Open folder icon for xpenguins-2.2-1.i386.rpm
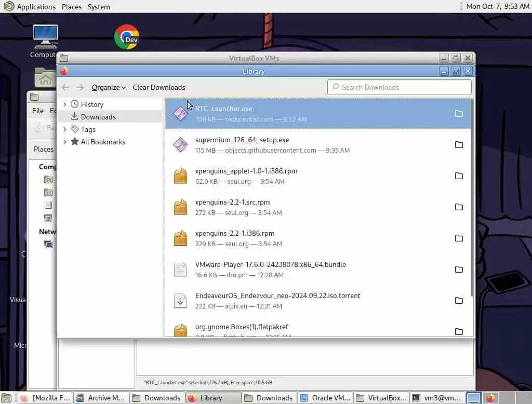The width and height of the screenshot is (532, 404). point(459,238)
